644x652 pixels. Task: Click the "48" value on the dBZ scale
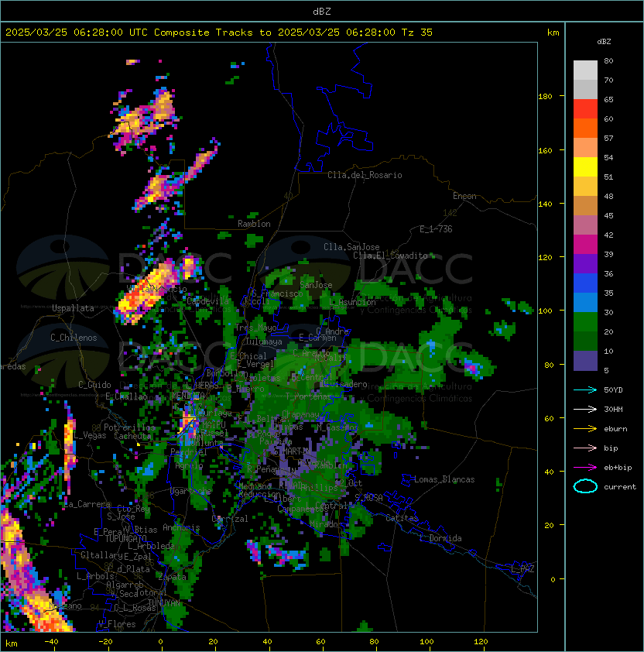click(608, 196)
